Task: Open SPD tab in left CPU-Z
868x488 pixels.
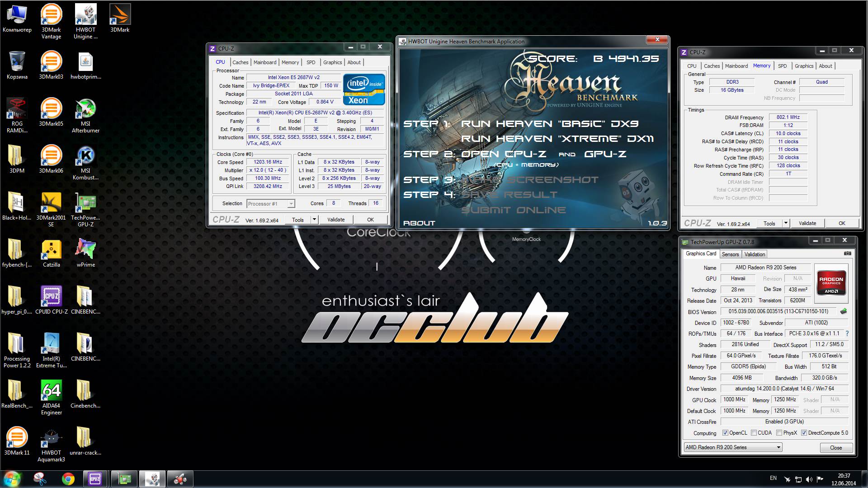Action: pos(311,62)
